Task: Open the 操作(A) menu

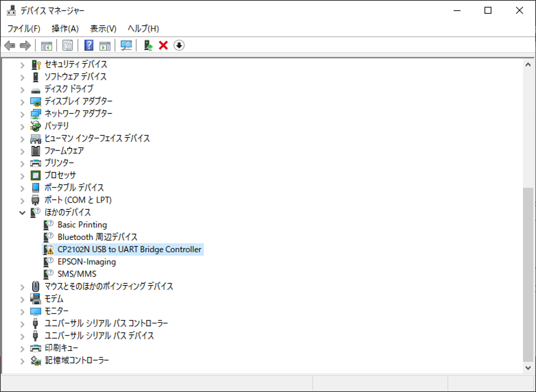Action: tap(65, 28)
